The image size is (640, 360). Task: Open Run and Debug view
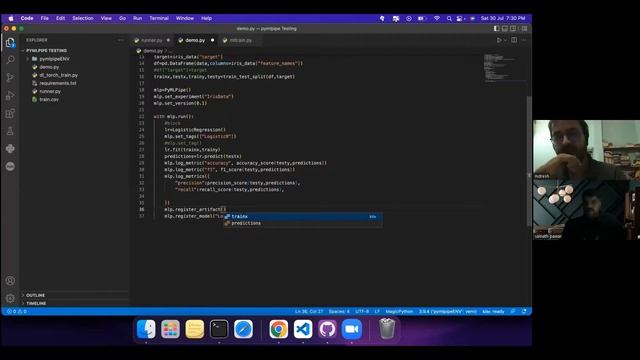(10, 96)
